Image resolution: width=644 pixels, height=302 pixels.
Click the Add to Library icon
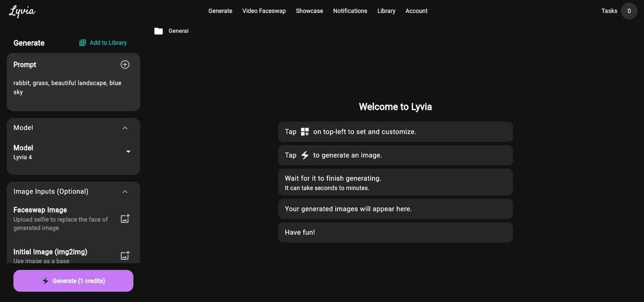point(83,43)
